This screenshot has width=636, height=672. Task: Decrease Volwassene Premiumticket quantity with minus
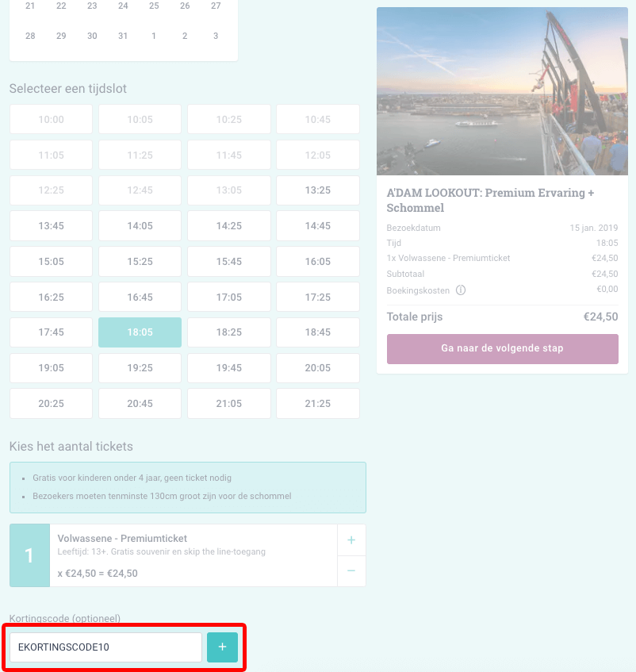click(351, 571)
